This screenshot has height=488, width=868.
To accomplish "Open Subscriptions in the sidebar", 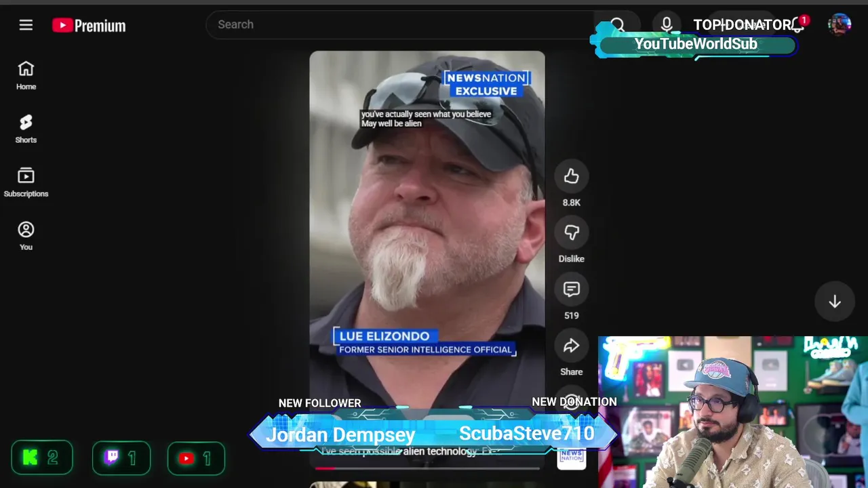I will pos(26,182).
